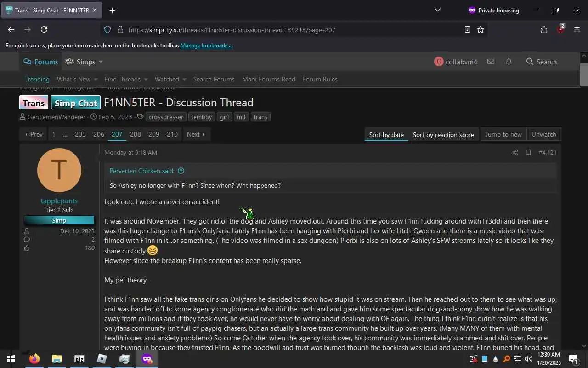Viewport: 588px width, 368px height.
Task: Select Sort by reaction score
Action: (443, 135)
